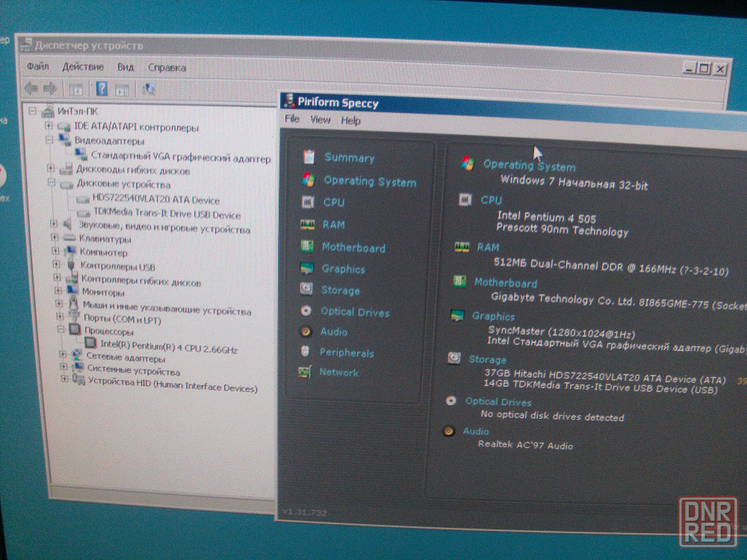
Task: Click Peripherals mouse icon in sidebar
Action: pos(305,352)
